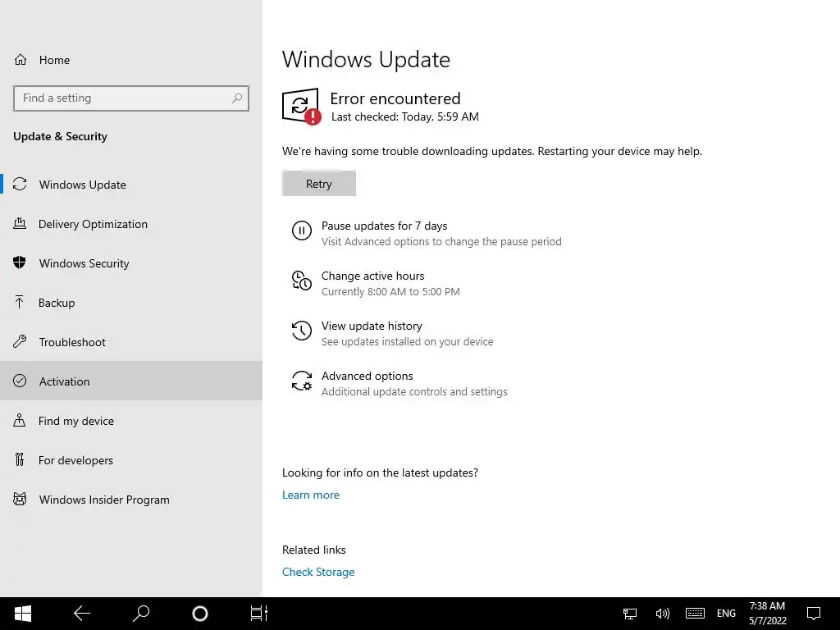Open Change active hours
The width and height of the screenshot is (840, 630).
point(373,276)
